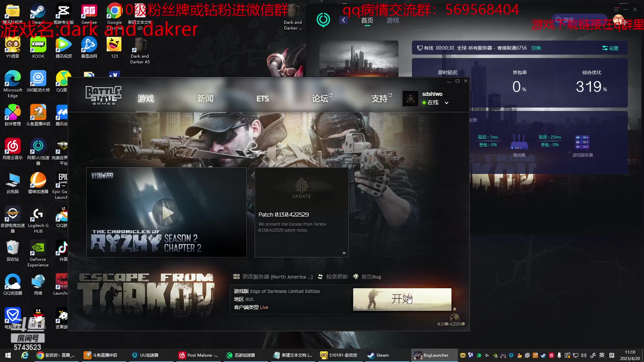644x362 pixels.
Task: Click the 游戏服务器 server icon
Action: tap(582, 142)
